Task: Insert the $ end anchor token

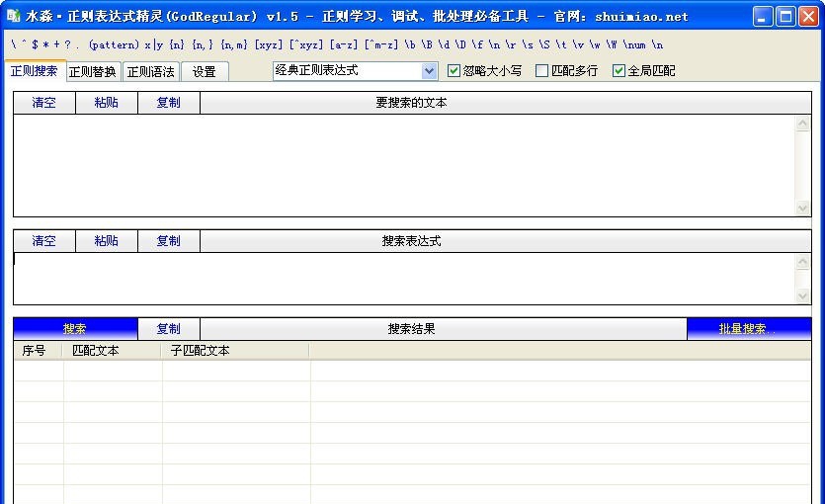Action: (x=35, y=44)
